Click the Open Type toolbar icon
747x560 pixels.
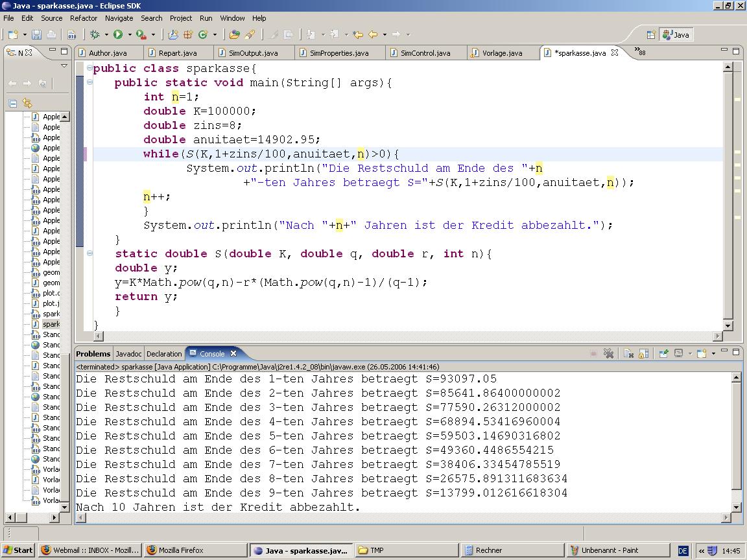tap(234, 34)
